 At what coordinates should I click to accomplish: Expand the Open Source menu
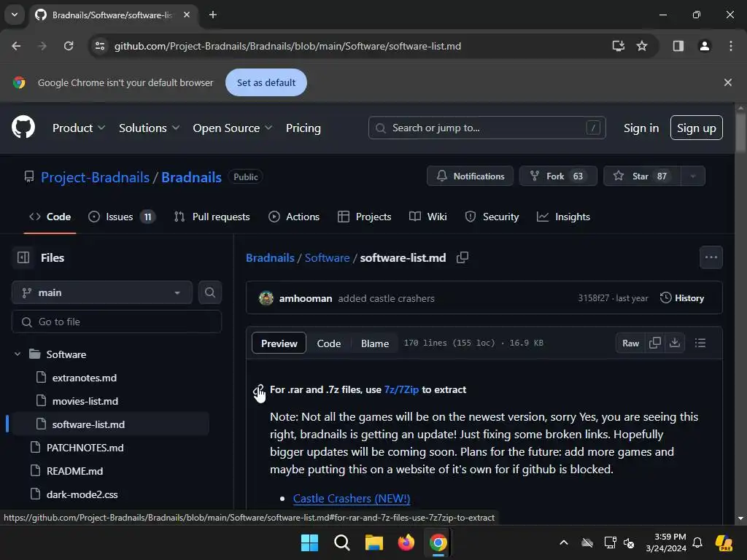(233, 128)
